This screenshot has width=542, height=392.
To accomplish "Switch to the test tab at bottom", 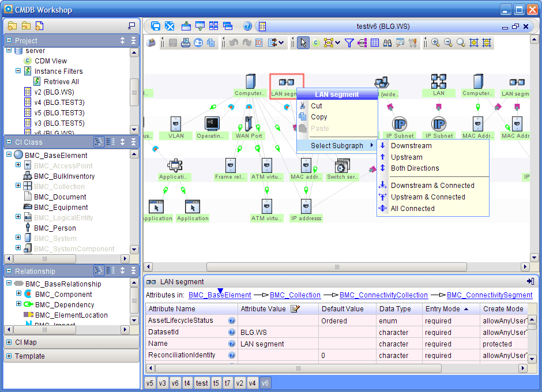I will coord(202,383).
